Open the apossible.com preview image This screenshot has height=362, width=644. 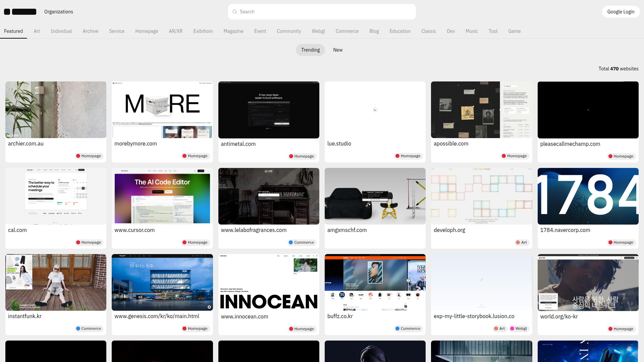click(x=482, y=110)
